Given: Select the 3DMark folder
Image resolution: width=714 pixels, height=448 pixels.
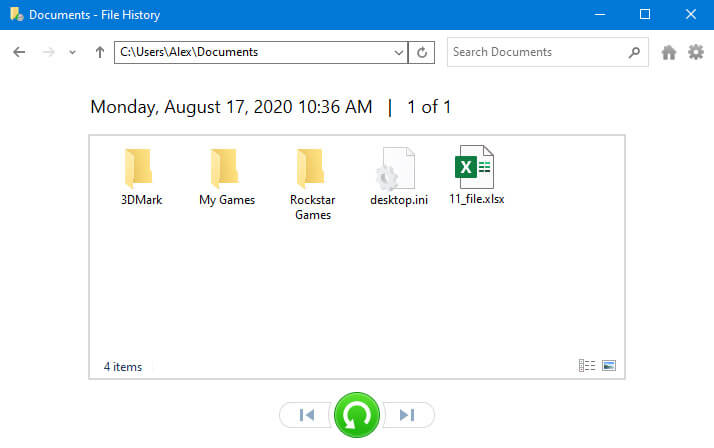Looking at the screenshot, I should click(141, 177).
